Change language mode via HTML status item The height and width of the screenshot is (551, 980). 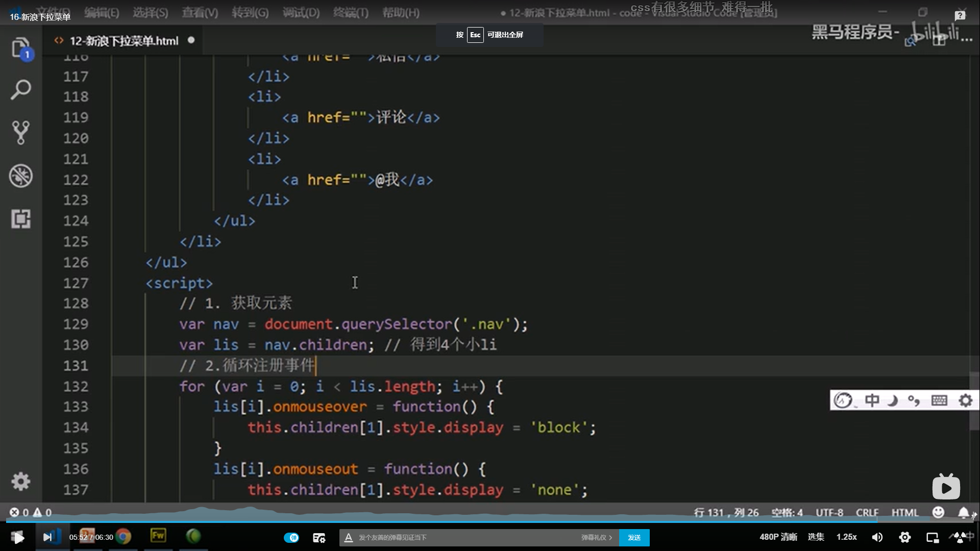[904, 512]
